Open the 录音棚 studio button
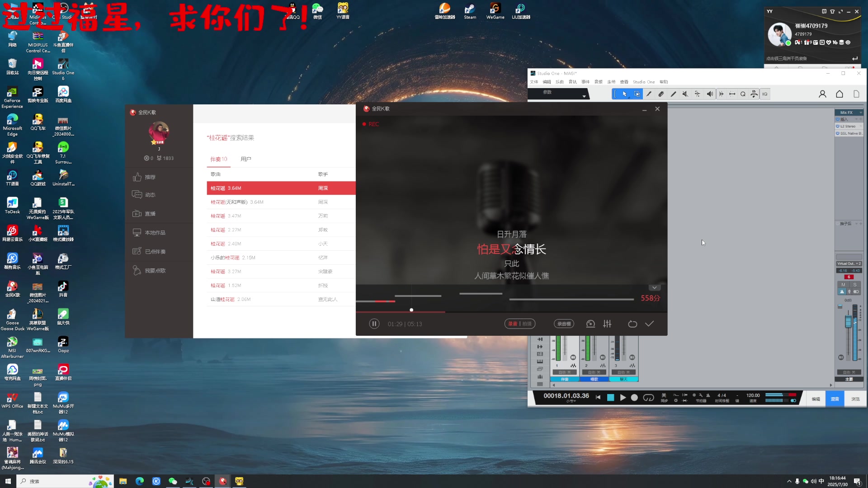This screenshot has width=868, height=488. (564, 324)
